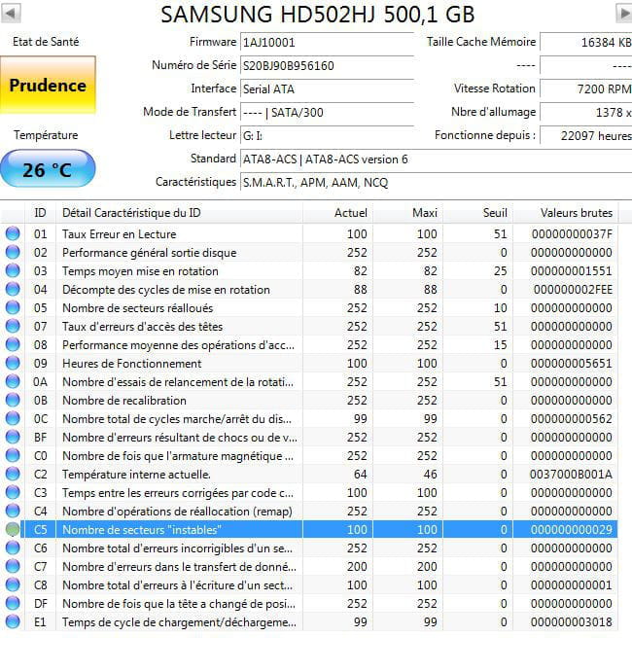Click the Caractéristiques field S.M.A.R.T., APM, AAM, NCQ

(437, 183)
